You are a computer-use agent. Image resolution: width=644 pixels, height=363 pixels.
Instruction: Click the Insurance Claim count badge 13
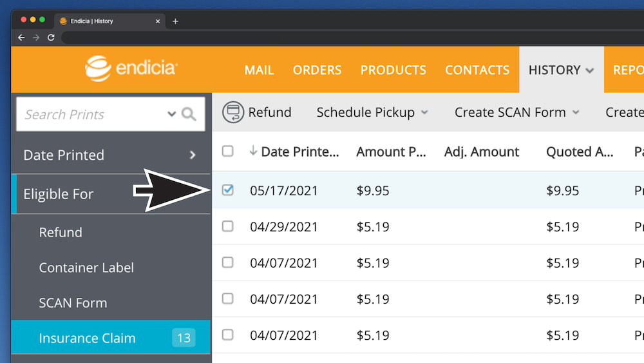(184, 338)
